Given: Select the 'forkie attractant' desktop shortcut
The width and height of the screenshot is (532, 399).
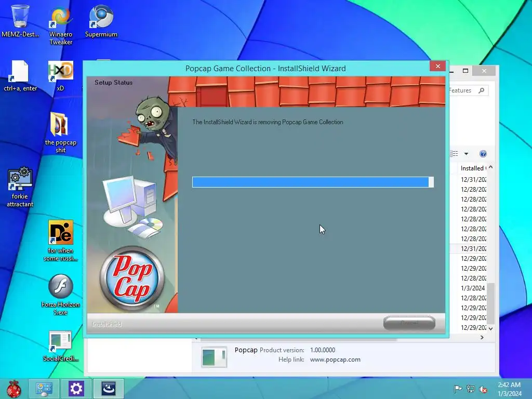Looking at the screenshot, I should coord(20,187).
